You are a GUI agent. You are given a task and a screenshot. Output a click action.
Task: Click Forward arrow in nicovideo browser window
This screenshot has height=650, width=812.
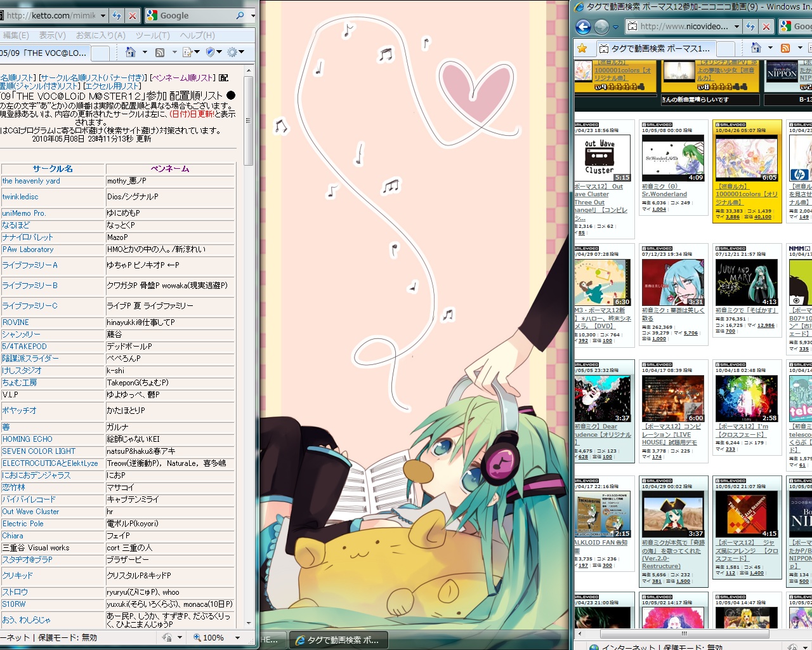(x=601, y=26)
